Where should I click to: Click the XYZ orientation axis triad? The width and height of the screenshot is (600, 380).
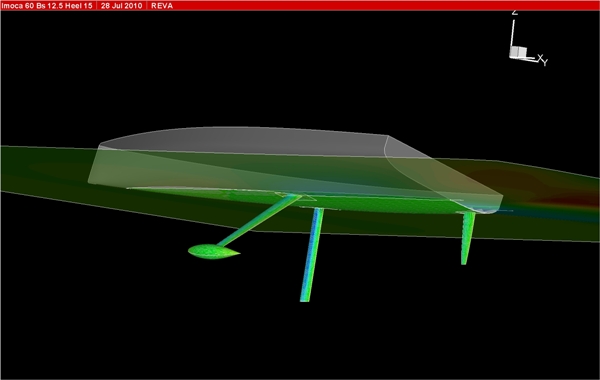pyautogui.click(x=529, y=38)
